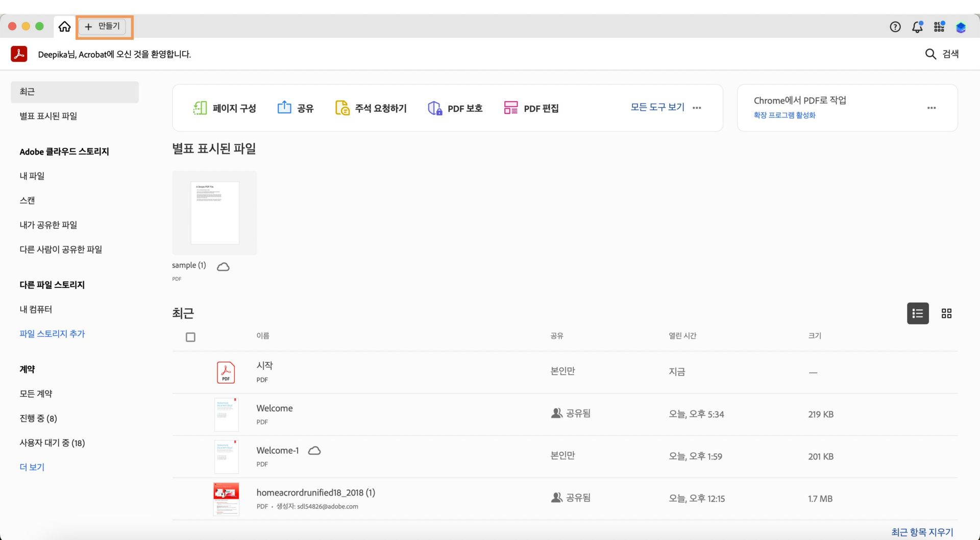The image size is (980, 540).
Task: Click cloud icon beside Welcome-1
Action: click(x=314, y=451)
